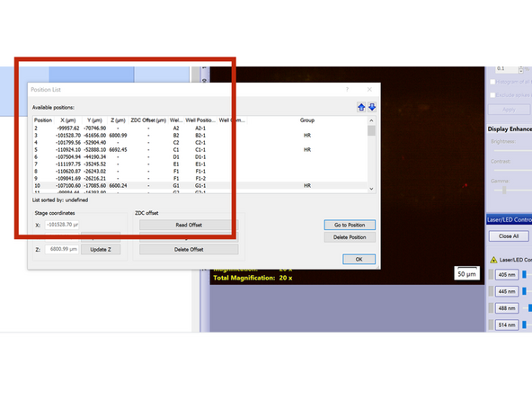
Task: Open the Position List help question mark
Action: [x=347, y=89]
